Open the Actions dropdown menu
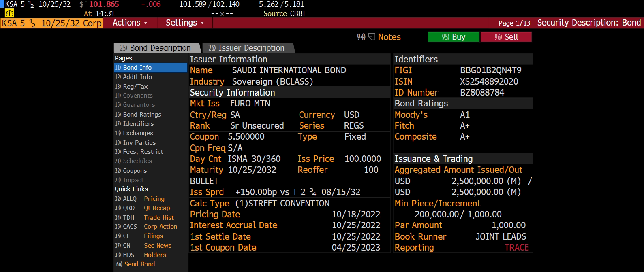Viewport: 644px width, 272px height. 130,23
